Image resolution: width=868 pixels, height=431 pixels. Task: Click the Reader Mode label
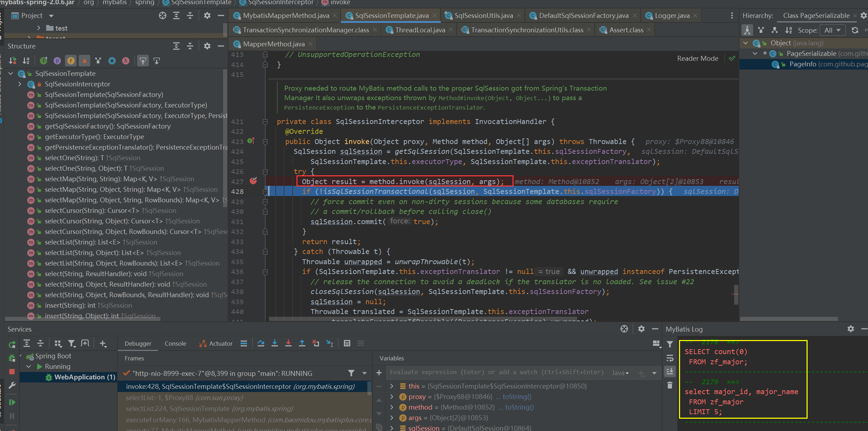click(697, 58)
